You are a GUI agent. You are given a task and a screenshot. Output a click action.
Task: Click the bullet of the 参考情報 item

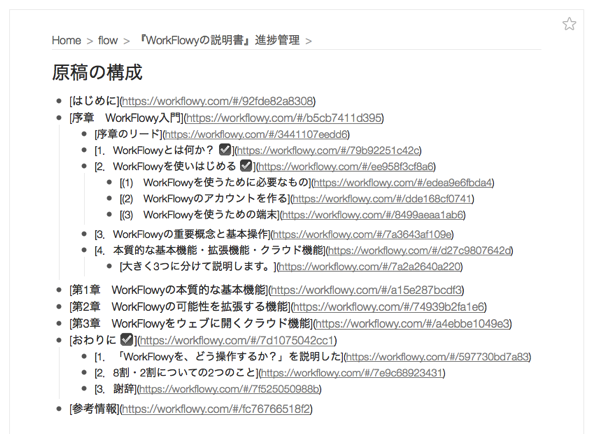58,409
